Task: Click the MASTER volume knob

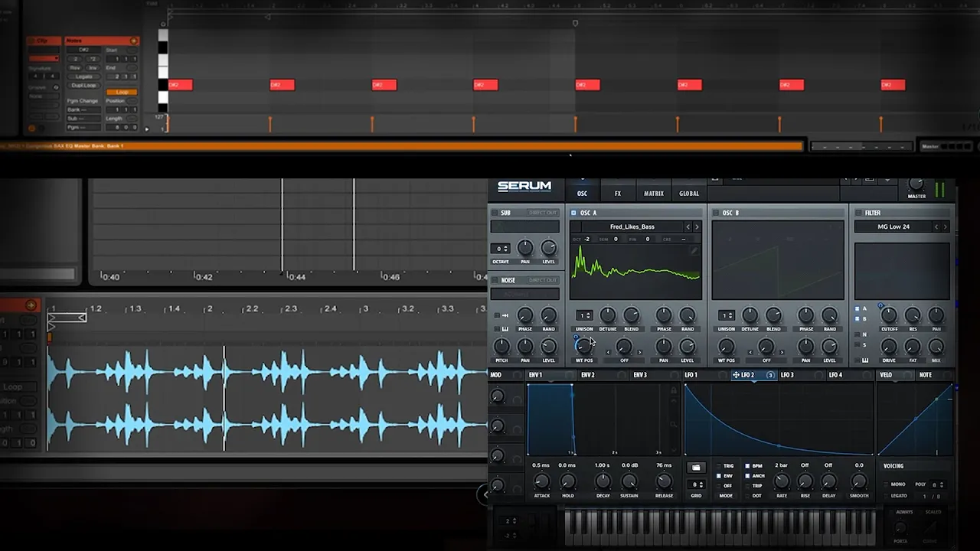Action: [x=916, y=184]
